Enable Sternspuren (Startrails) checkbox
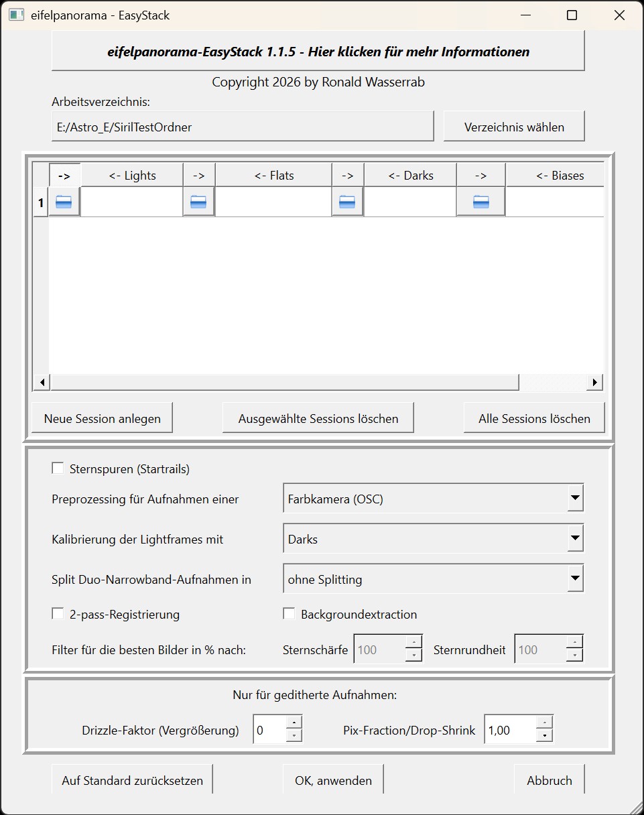The width and height of the screenshot is (644, 815). pyautogui.click(x=58, y=468)
